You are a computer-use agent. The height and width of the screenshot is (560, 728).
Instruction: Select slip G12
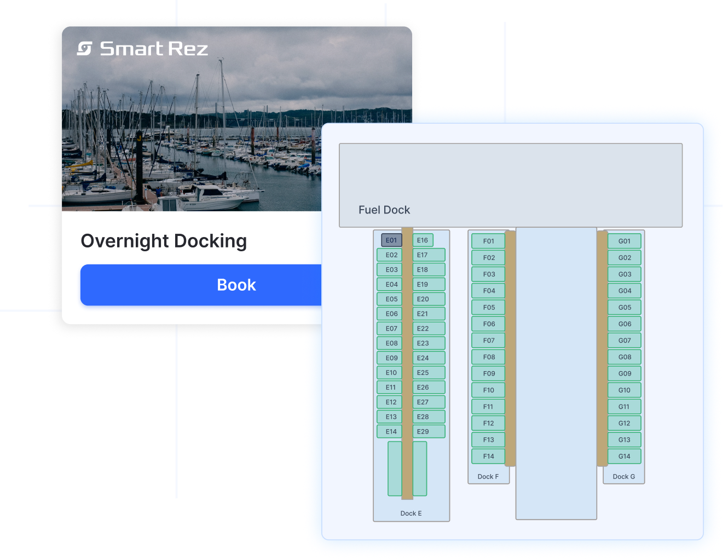pyautogui.click(x=625, y=423)
